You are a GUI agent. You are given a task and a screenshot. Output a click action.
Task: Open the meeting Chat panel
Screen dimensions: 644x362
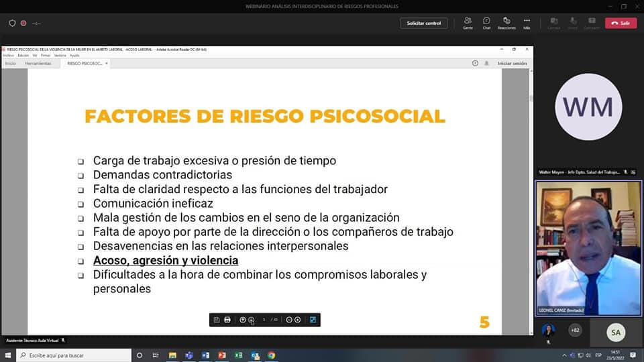tap(486, 23)
